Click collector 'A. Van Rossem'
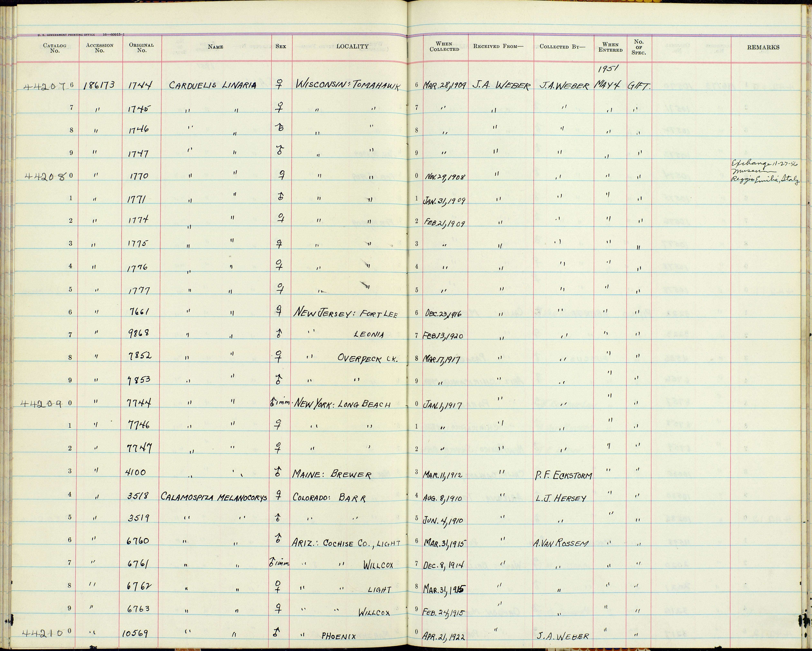 coord(561,543)
